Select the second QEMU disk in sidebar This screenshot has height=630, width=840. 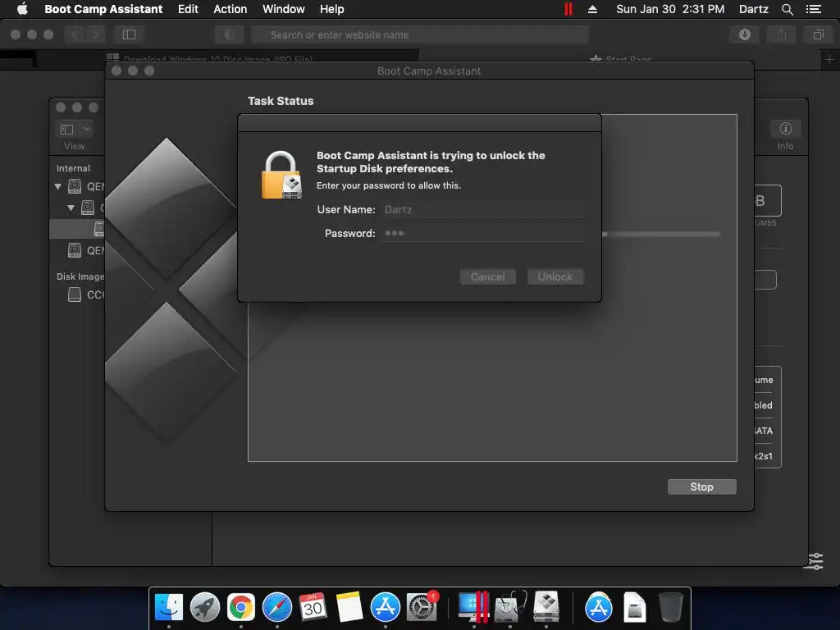[x=85, y=250]
